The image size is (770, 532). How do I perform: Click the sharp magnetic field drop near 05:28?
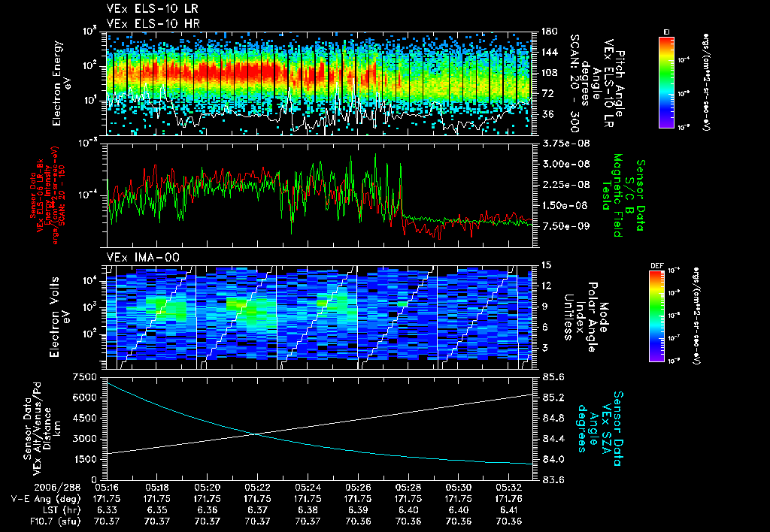(402, 192)
